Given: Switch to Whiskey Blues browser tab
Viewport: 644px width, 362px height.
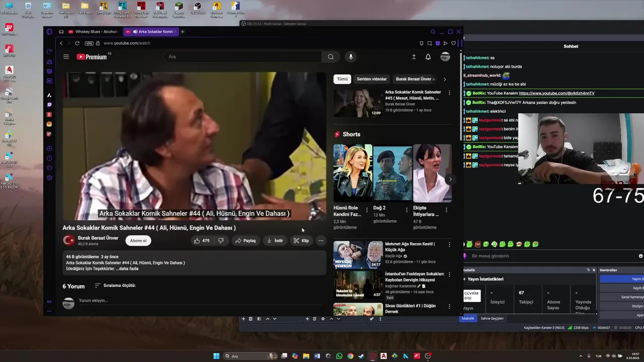Looking at the screenshot, I should 94,32.
